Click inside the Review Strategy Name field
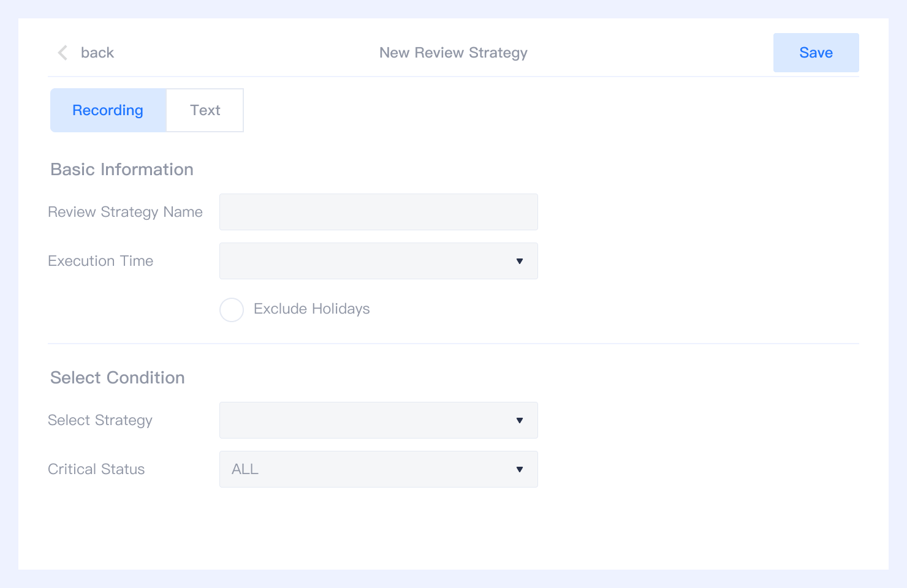This screenshot has width=907, height=588. pos(378,212)
